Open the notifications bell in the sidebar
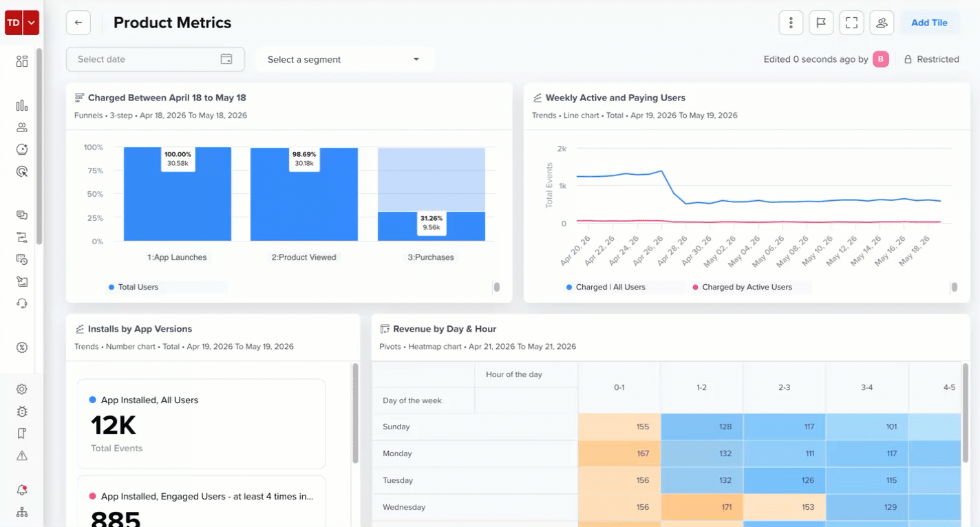Image resolution: width=980 pixels, height=527 pixels. pyautogui.click(x=22, y=491)
